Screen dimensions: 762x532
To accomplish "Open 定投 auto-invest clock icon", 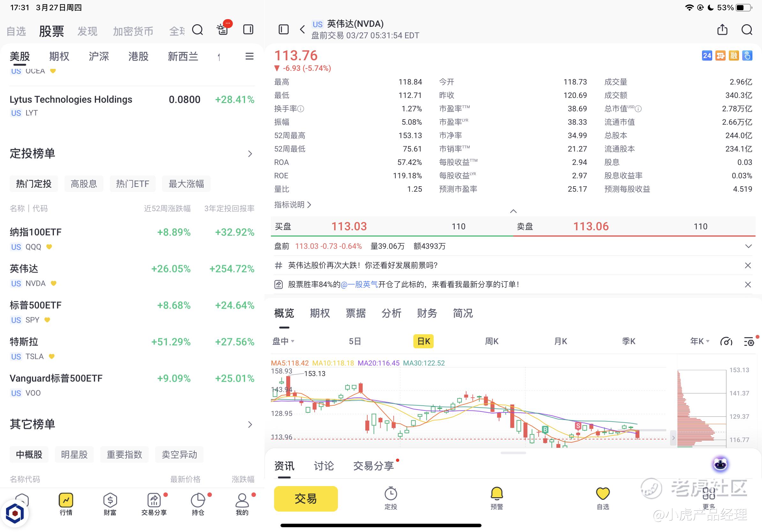I will (391, 498).
